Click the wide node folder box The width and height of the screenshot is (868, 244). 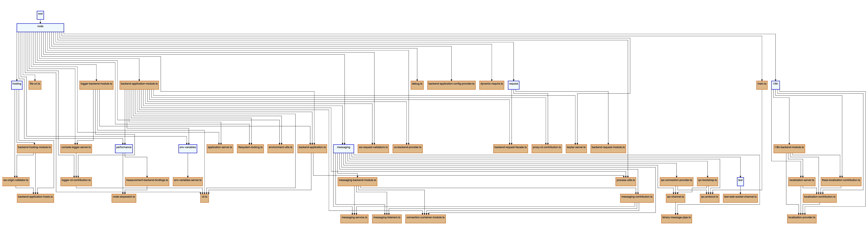tap(40, 28)
